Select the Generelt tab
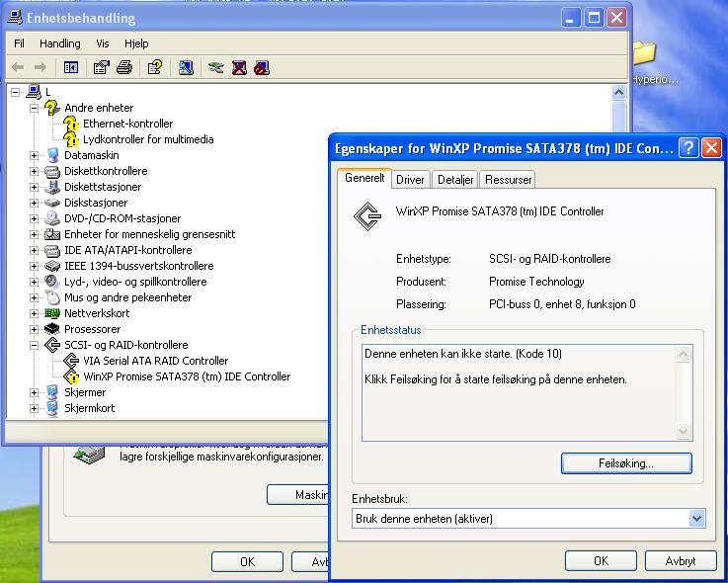This screenshot has height=583, width=728. point(364,178)
